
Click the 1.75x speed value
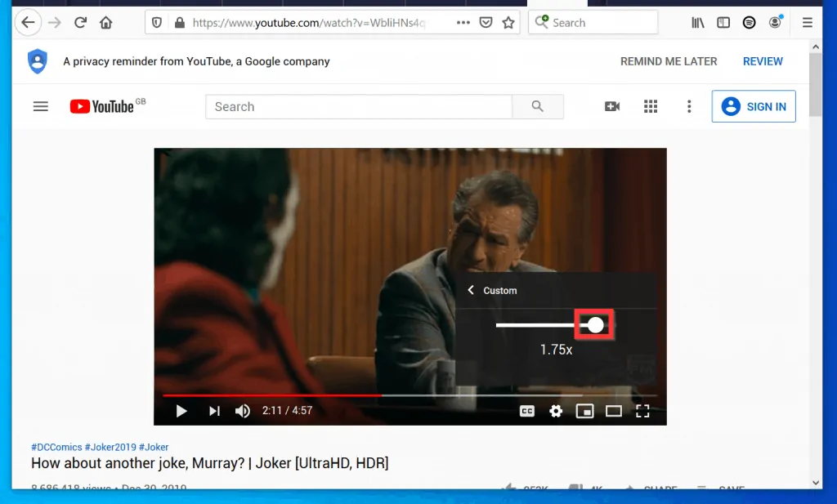click(556, 350)
